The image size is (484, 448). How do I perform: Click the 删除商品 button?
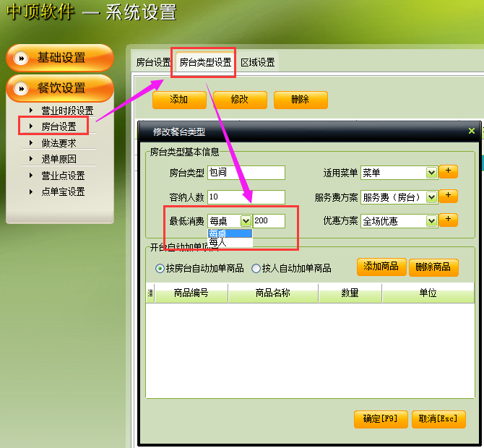433,267
